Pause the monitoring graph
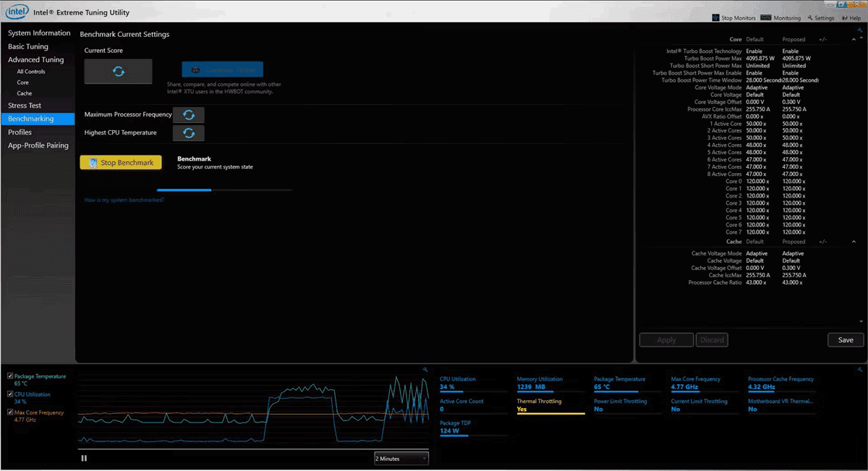Screen dimensions: 868x471 (x=85, y=458)
